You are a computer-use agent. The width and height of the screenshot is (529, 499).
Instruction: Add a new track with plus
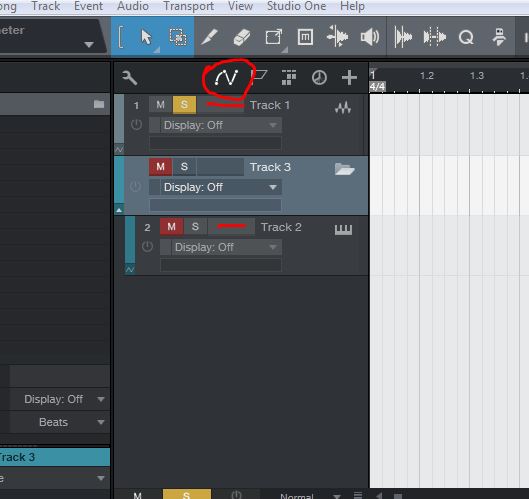pyautogui.click(x=349, y=78)
